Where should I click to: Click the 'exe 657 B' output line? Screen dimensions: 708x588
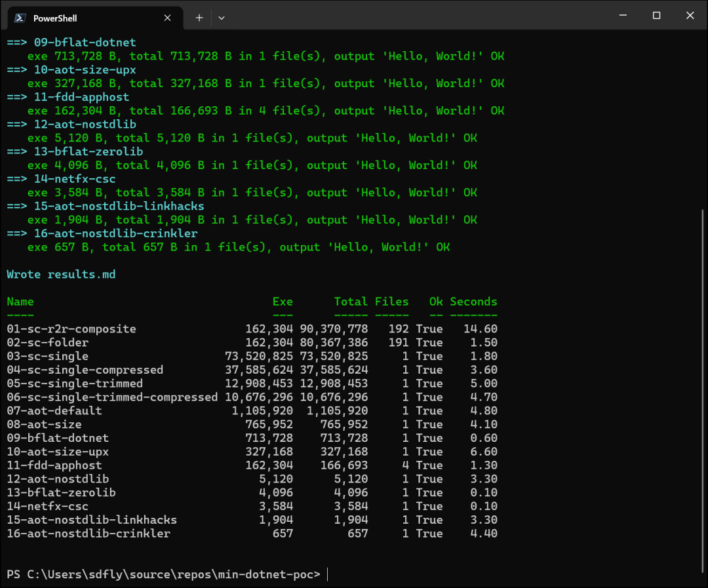click(x=239, y=247)
